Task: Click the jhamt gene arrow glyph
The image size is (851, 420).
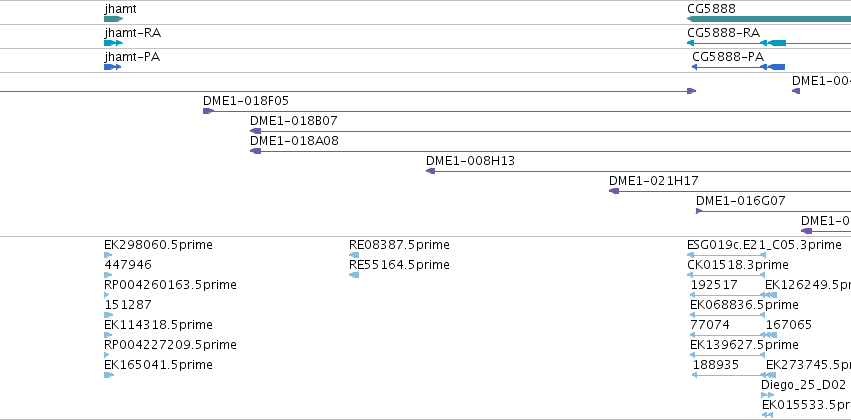Action: click(x=113, y=19)
